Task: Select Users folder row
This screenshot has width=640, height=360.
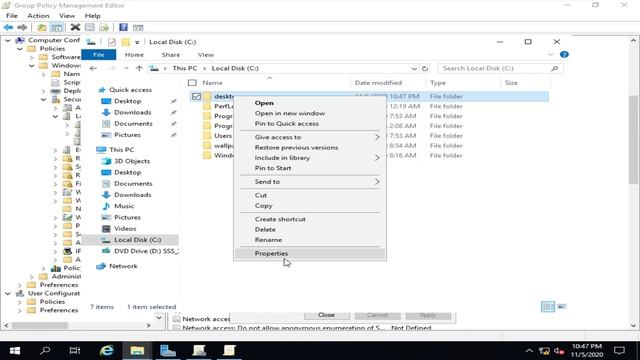Action: point(369,136)
